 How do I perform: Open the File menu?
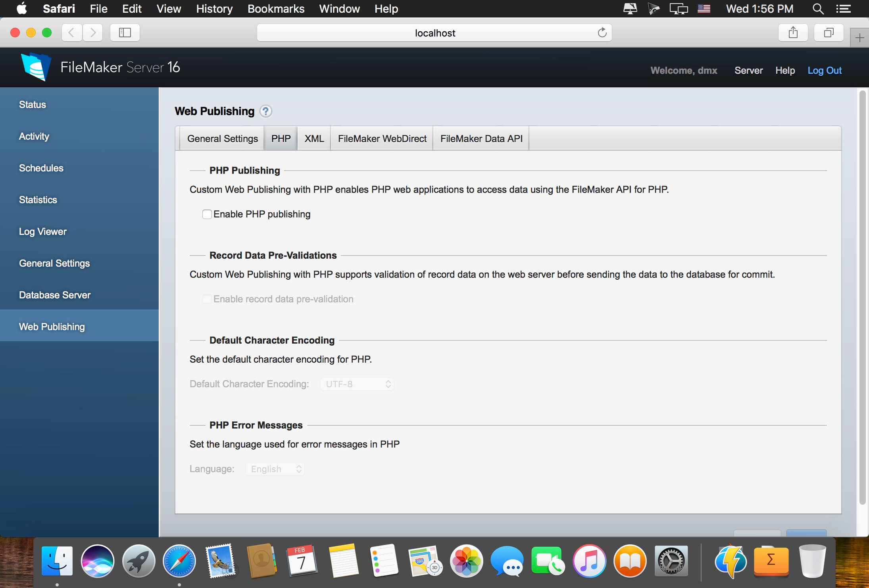pyautogui.click(x=98, y=9)
